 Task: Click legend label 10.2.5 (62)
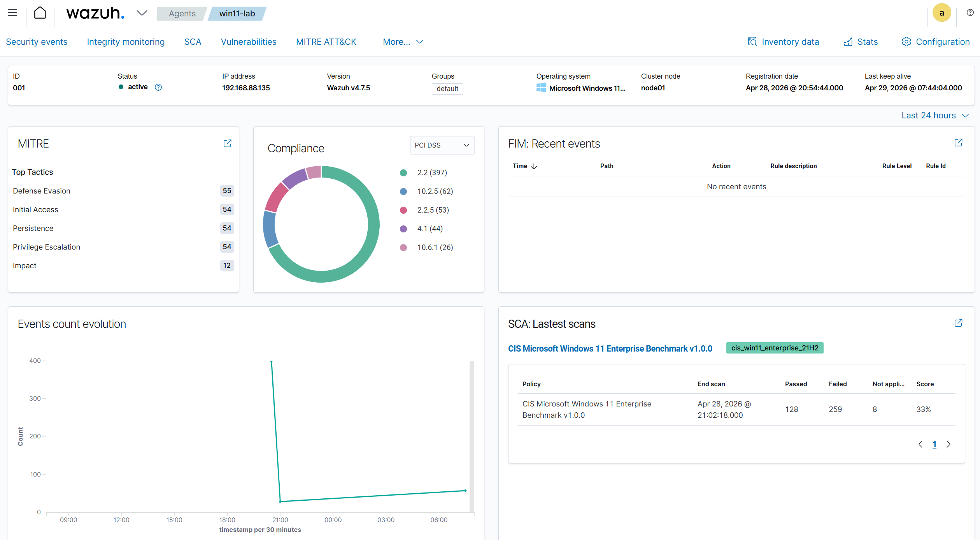[x=435, y=191]
